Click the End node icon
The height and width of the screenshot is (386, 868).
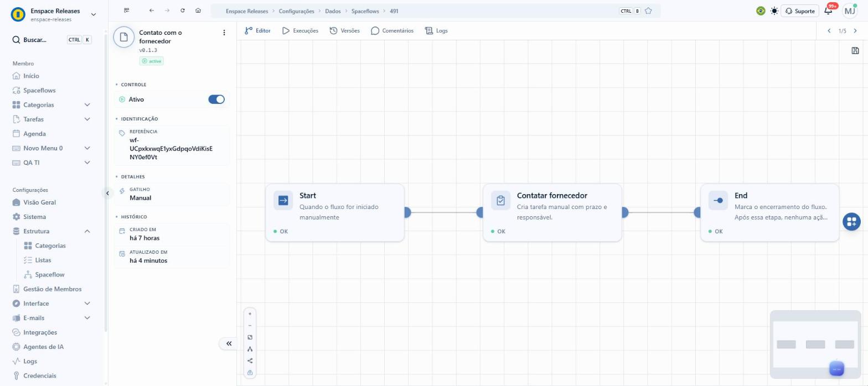(719, 200)
